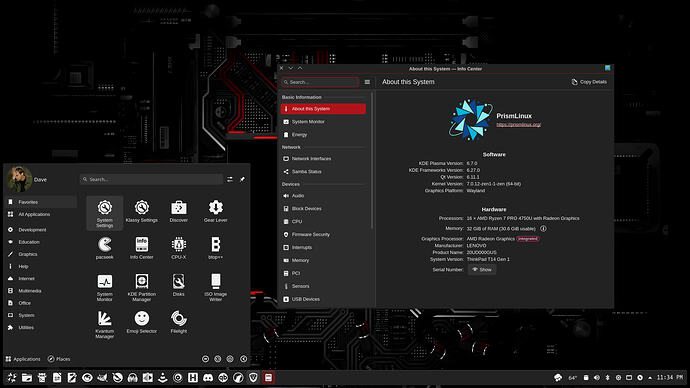This screenshot has height=388, width=690.
Task: Open the Bluetooth tray icon
Action: (x=607, y=377)
